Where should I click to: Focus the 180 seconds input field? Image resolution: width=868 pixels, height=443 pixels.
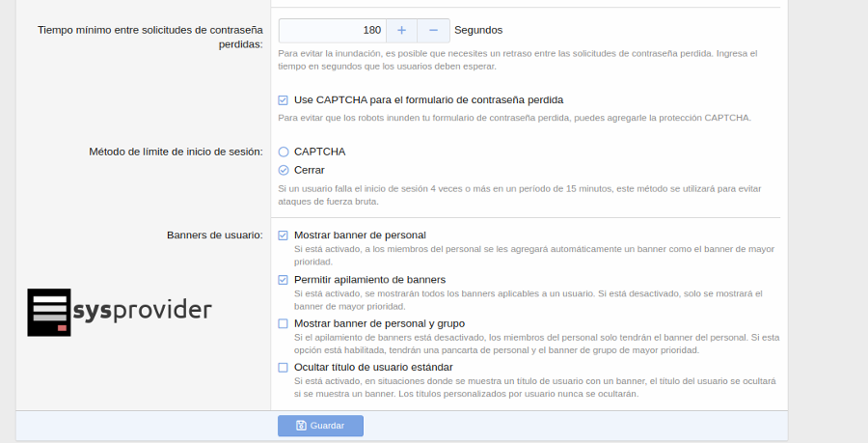click(332, 30)
